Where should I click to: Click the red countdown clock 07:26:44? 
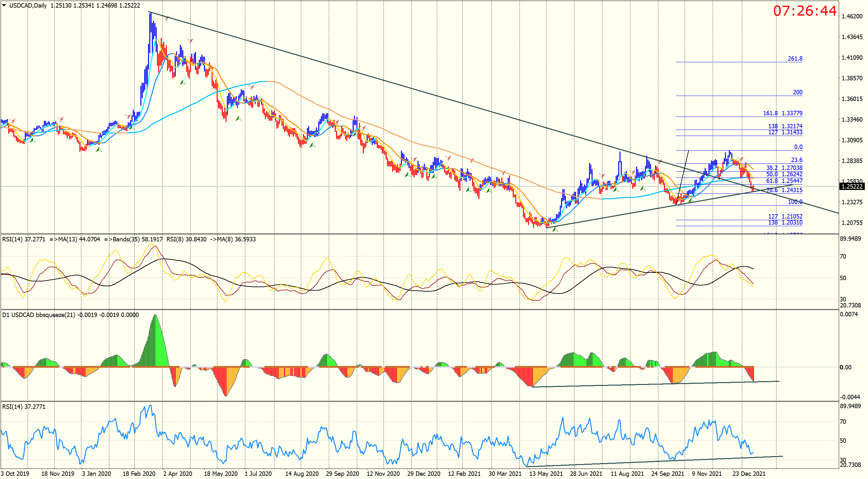[x=804, y=11]
